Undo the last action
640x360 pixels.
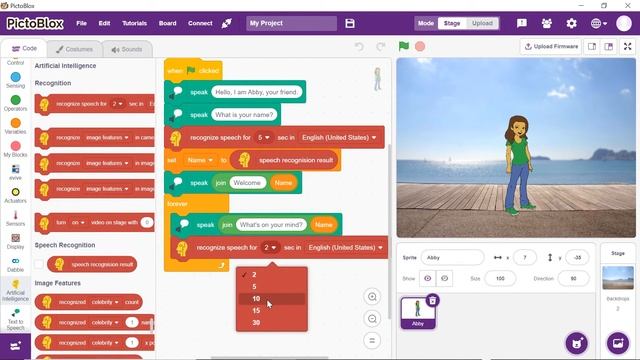click(x=359, y=47)
